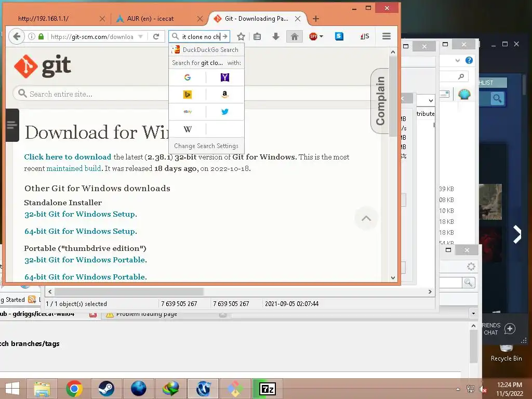The width and height of the screenshot is (532, 399).
Task: Download 64-bit Git for Windows Portable
Action: (85, 277)
